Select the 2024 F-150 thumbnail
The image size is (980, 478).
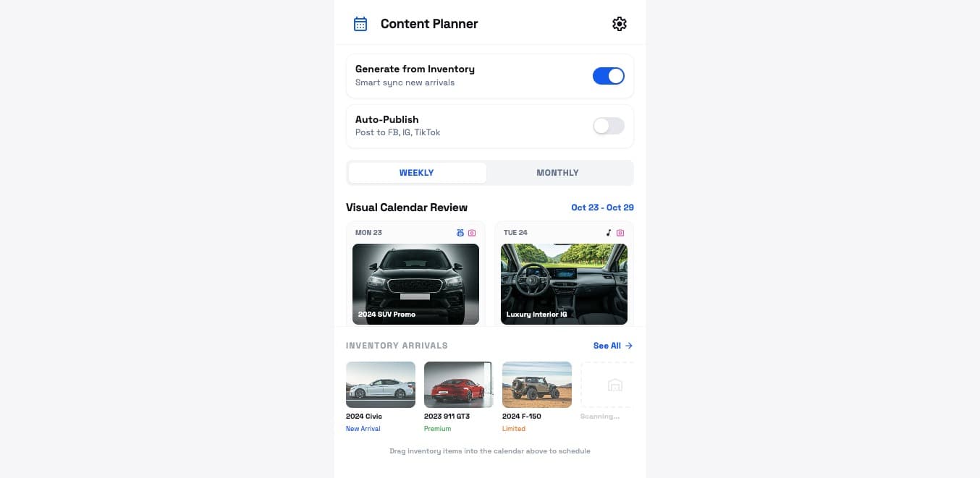coord(537,385)
